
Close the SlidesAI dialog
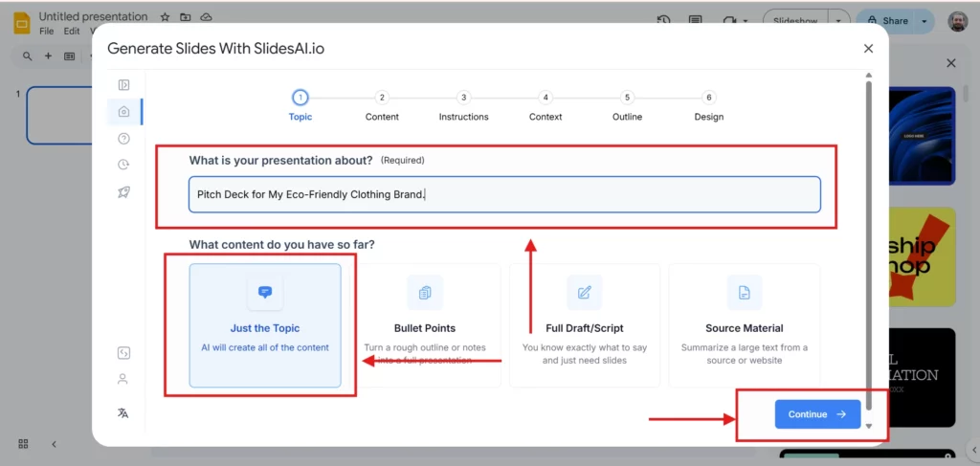(868, 49)
